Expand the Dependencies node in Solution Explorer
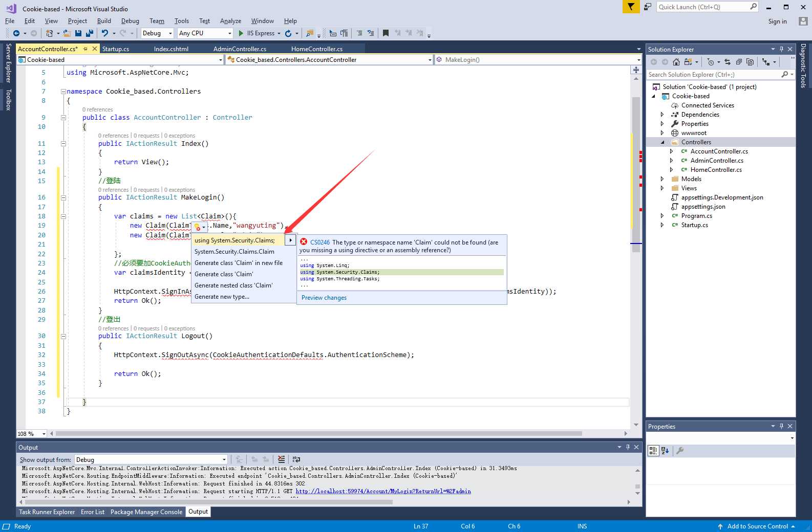 point(662,115)
